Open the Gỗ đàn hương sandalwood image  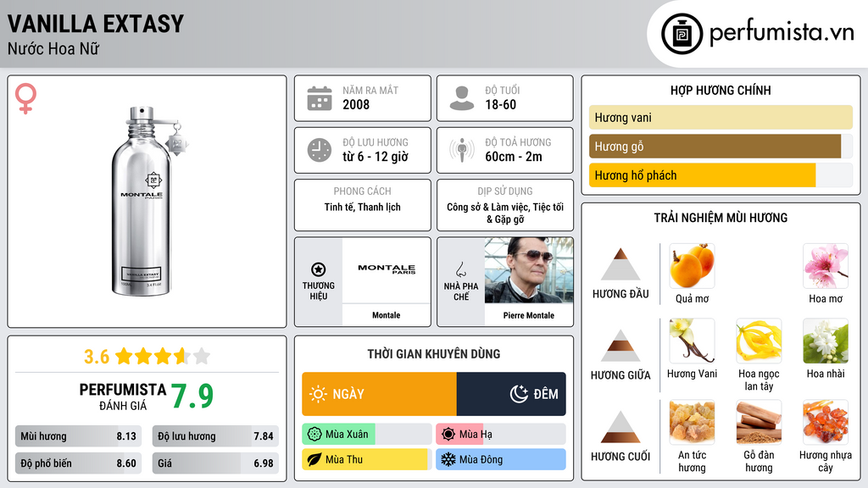click(x=759, y=422)
